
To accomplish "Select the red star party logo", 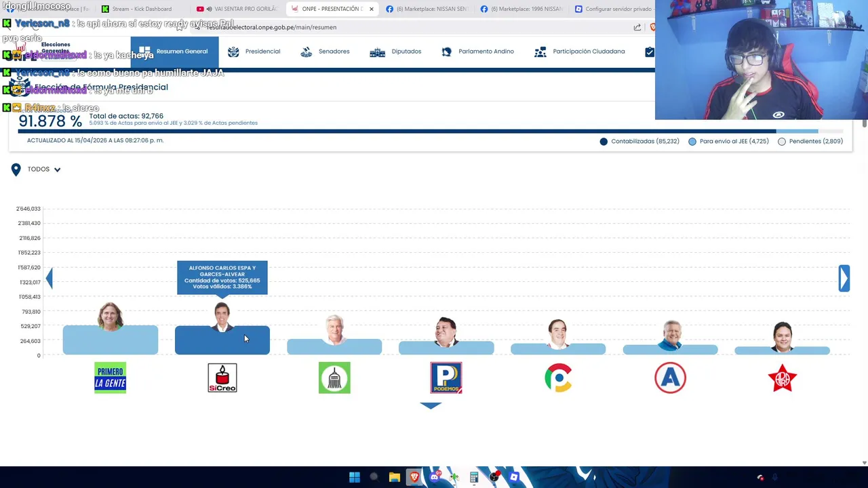I will coord(783,378).
